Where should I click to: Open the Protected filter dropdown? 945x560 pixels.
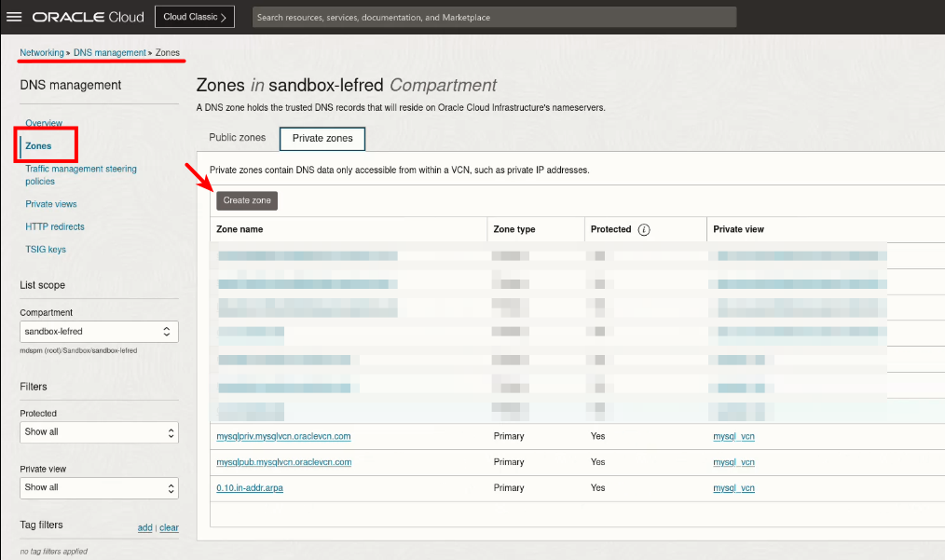coord(99,431)
